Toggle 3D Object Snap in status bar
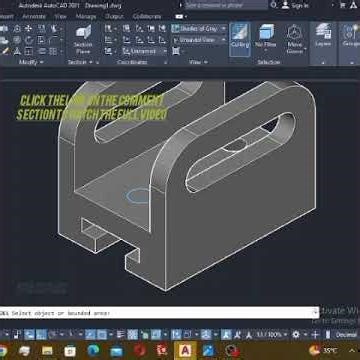This screenshot has height=360, width=360. [156, 334]
